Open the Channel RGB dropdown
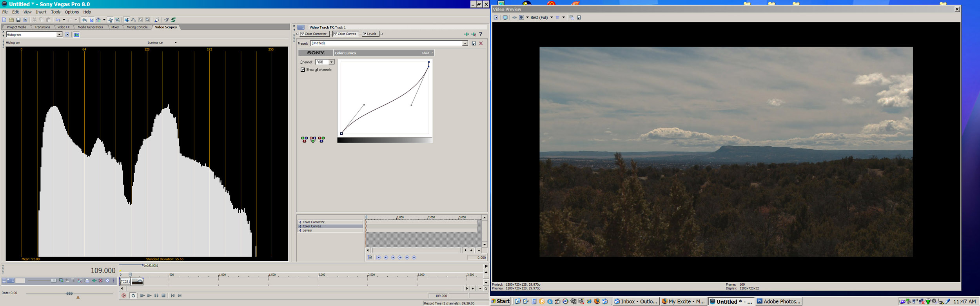The width and height of the screenshot is (980, 306). [x=331, y=62]
